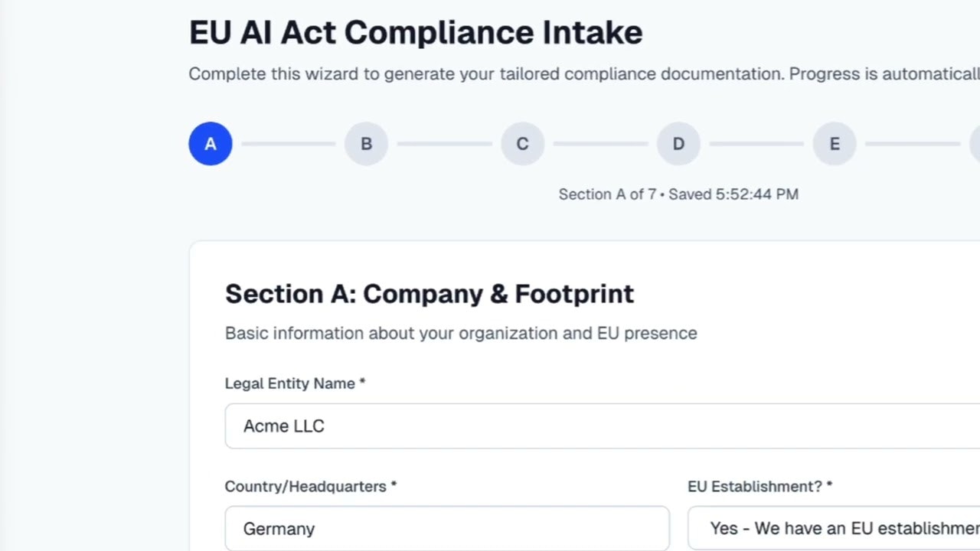Click the 'Complete this wizard' intro text
The height and width of the screenshot is (551, 980).
click(584, 74)
